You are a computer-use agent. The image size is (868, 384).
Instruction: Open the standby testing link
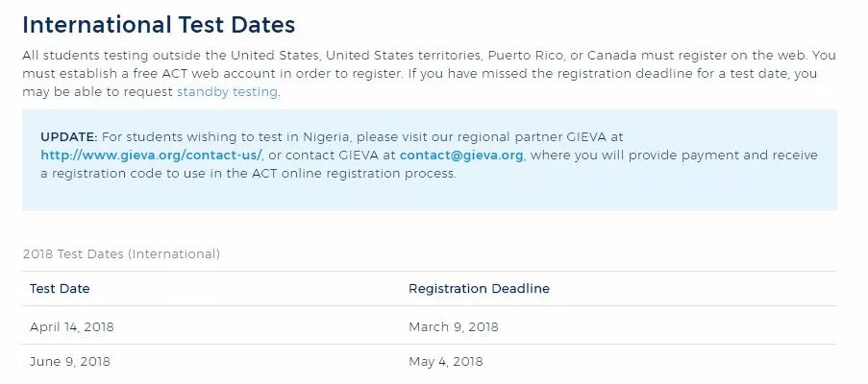pyautogui.click(x=227, y=92)
